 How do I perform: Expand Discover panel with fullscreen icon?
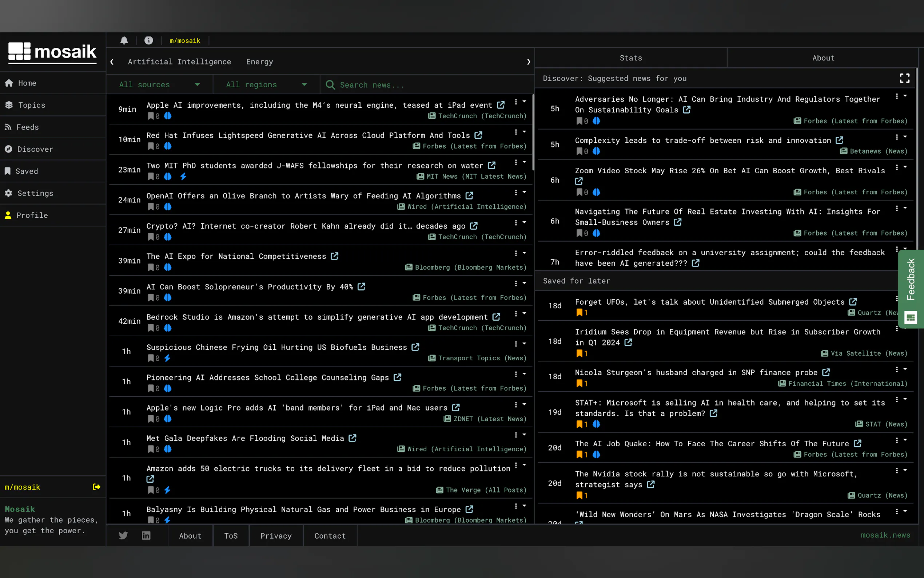point(904,78)
